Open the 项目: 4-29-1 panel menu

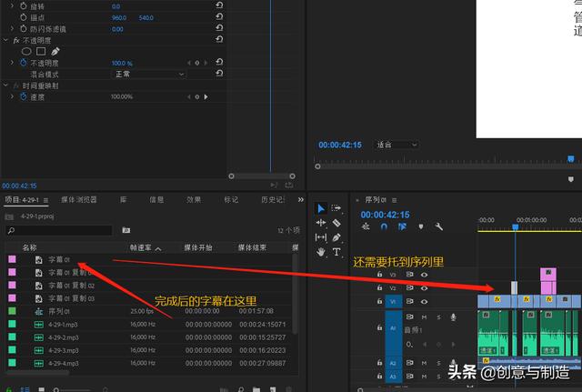[45, 200]
